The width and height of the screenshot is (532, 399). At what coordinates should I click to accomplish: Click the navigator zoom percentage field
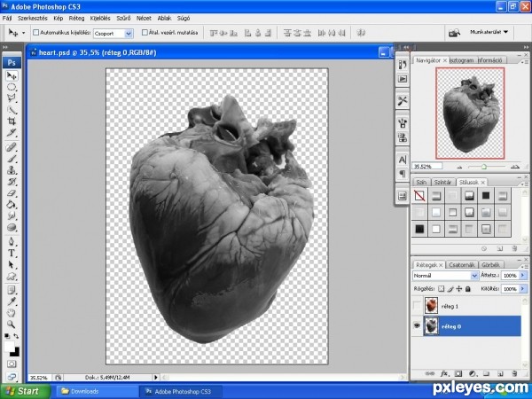coord(426,167)
